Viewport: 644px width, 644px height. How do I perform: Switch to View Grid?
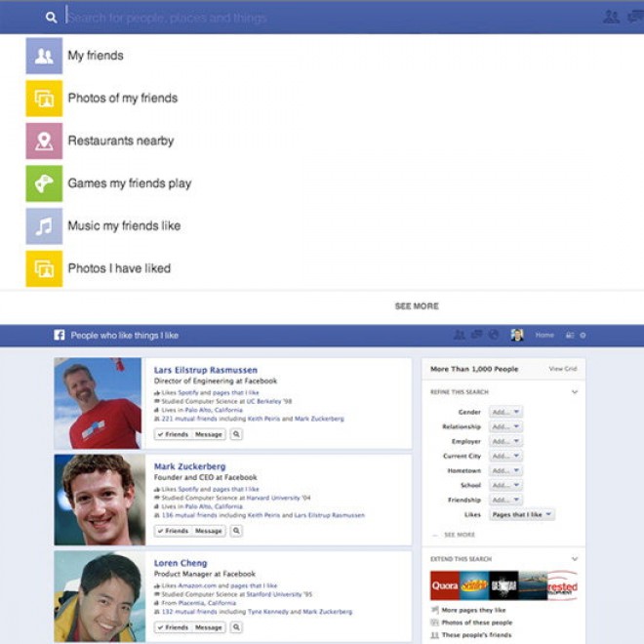pyautogui.click(x=563, y=369)
